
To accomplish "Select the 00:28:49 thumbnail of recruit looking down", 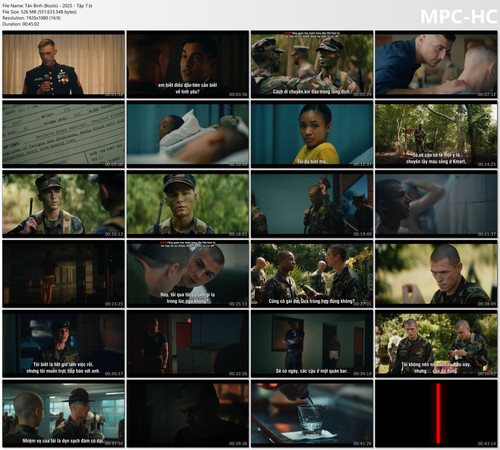I will pyautogui.click(x=436, y=274).
